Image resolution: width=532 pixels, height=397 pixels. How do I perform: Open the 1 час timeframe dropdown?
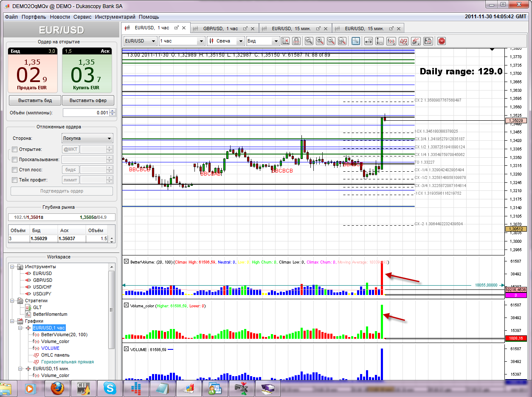tap(182, 41)
